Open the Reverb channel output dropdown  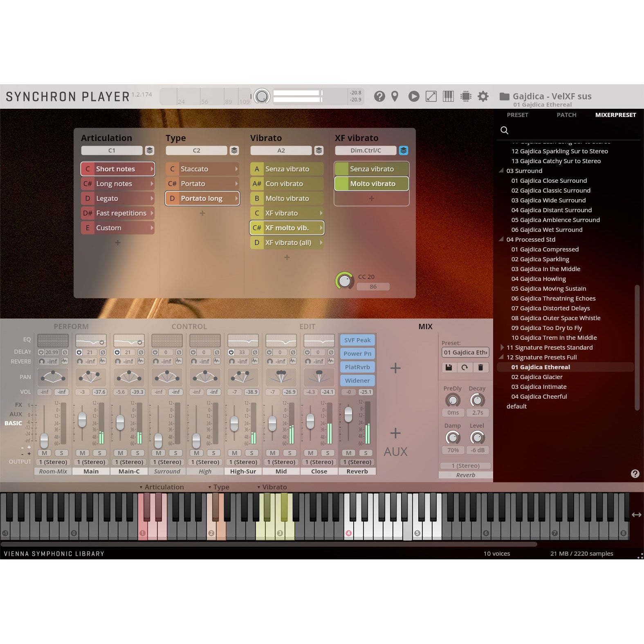357,462
